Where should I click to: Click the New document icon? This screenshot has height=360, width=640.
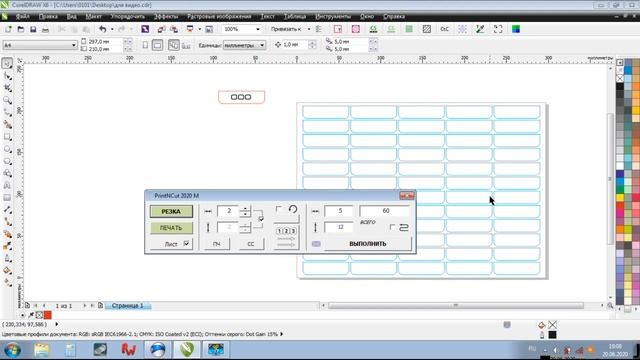pos(8,29)
